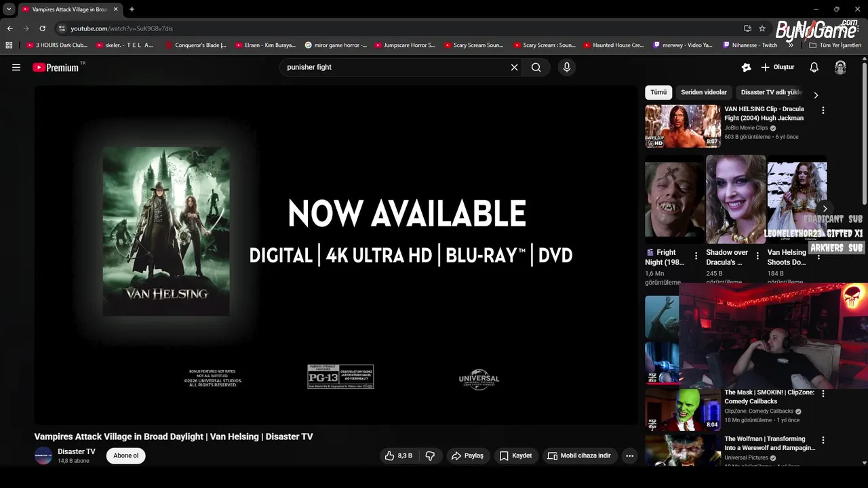Open options for the Fright Night short
Image resolution: width=868 pixels, height=488 pixels.
696,256
